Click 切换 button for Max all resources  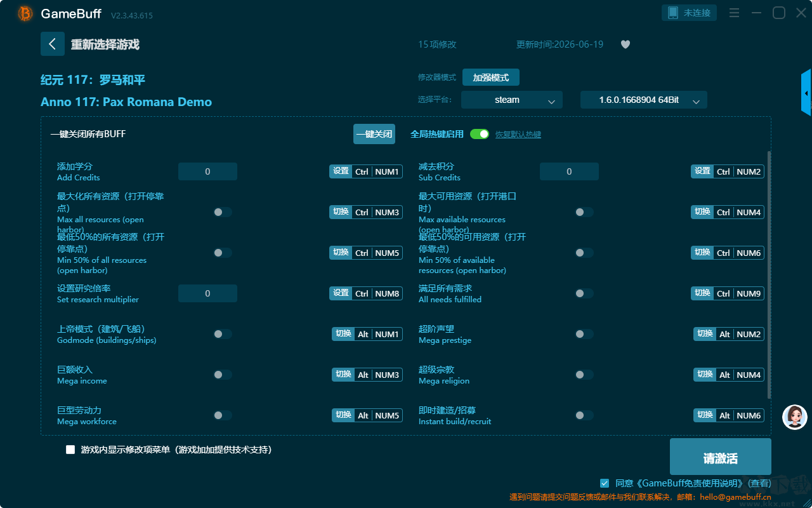(x=341, y=212)
